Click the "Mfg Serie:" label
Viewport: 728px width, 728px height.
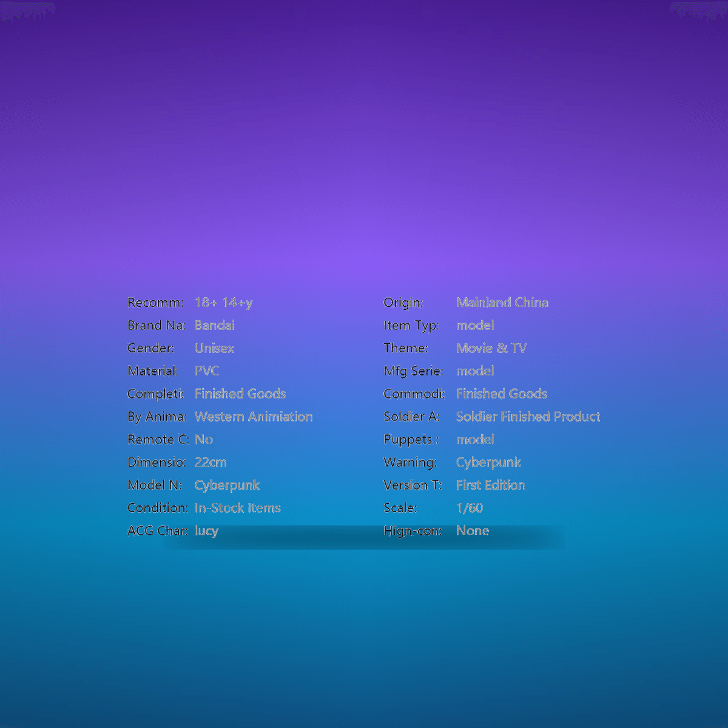tap(414, 372)
